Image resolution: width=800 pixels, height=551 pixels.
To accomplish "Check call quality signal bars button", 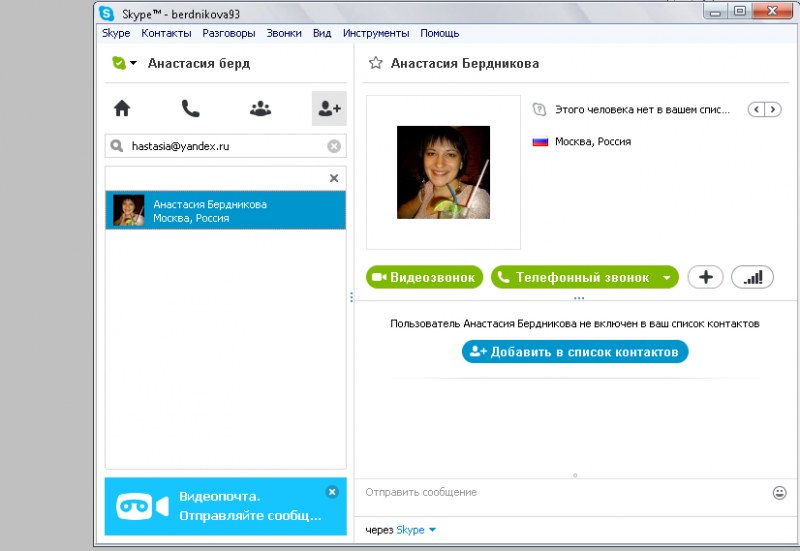I will click(753, 277).
